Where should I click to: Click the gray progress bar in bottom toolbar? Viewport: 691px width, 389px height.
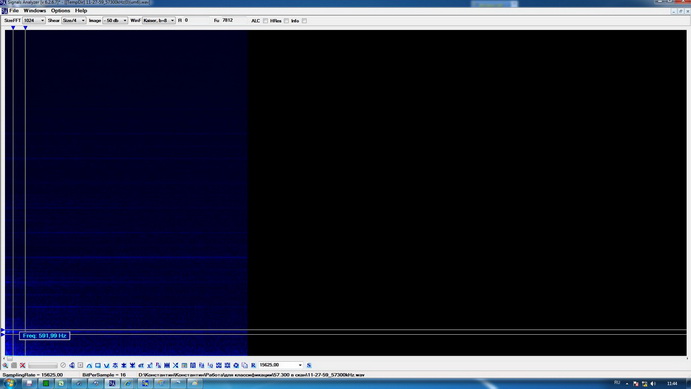pos(43,365)
